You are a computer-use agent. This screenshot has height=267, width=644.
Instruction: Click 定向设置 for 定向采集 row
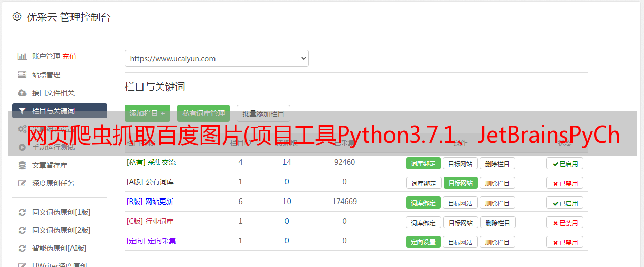(x=423, y=242)
